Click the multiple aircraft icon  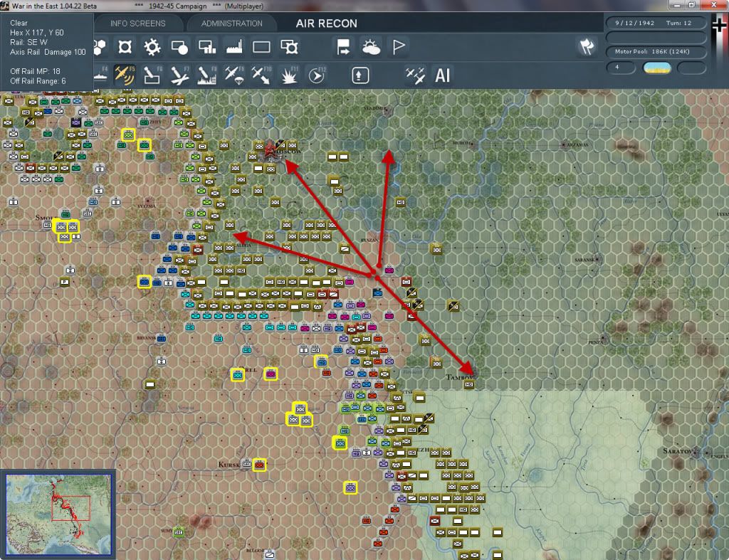click(x=415, y=75)
